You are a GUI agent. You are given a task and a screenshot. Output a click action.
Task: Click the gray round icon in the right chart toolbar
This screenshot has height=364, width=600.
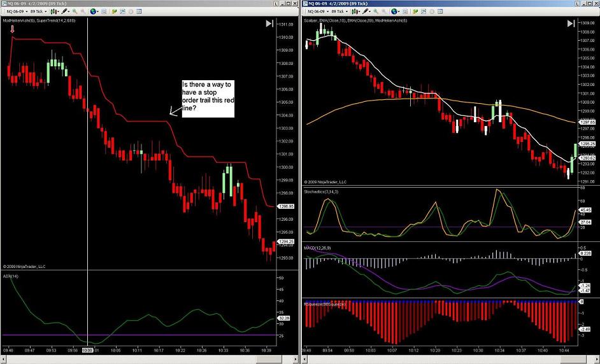pyautogui.click(x=432, y=11)
